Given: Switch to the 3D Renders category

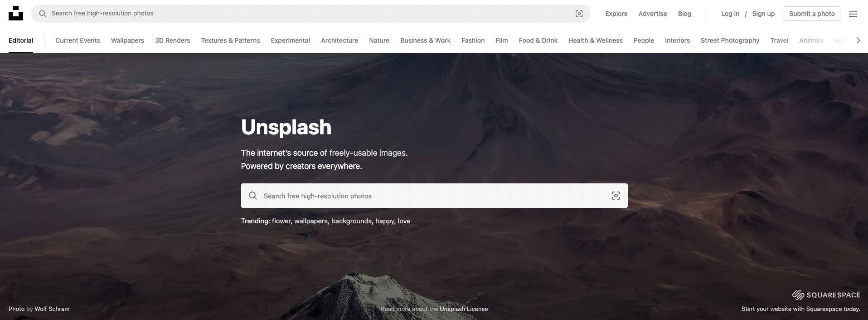Looking at the screenshot, I should click(x=172, y=40).
